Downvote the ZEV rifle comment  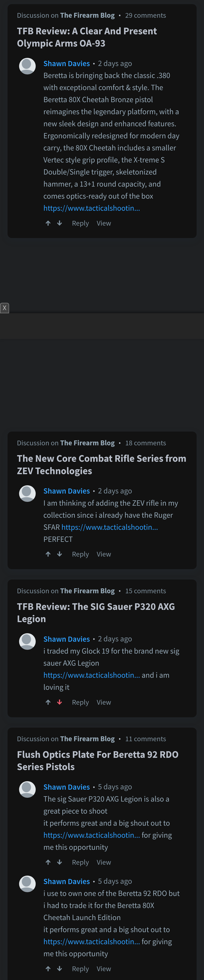(x=59, y=554)
